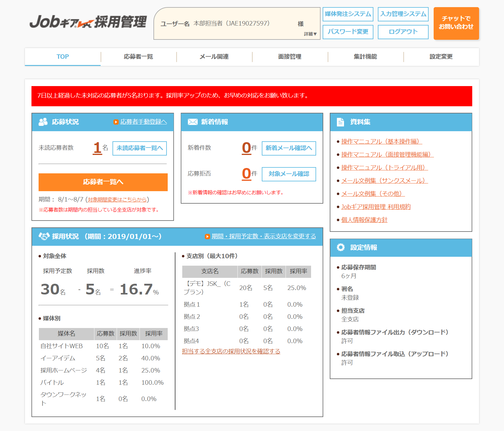Click the document icon beside 資料集
504x431 pixels.
[x=340, y=122]
